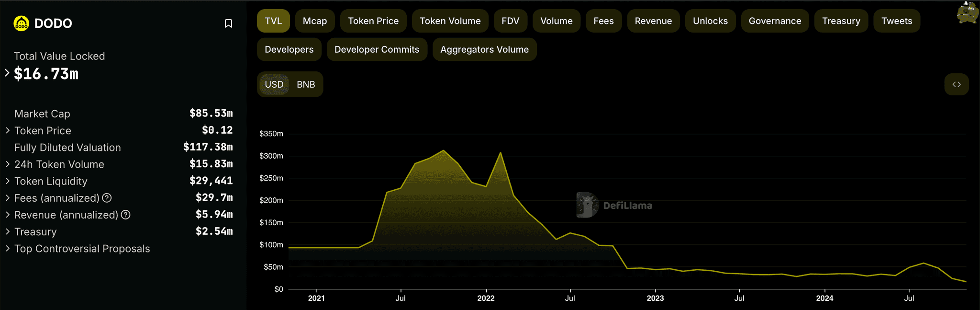Open the embed chart code icon

tap(956, 84)
